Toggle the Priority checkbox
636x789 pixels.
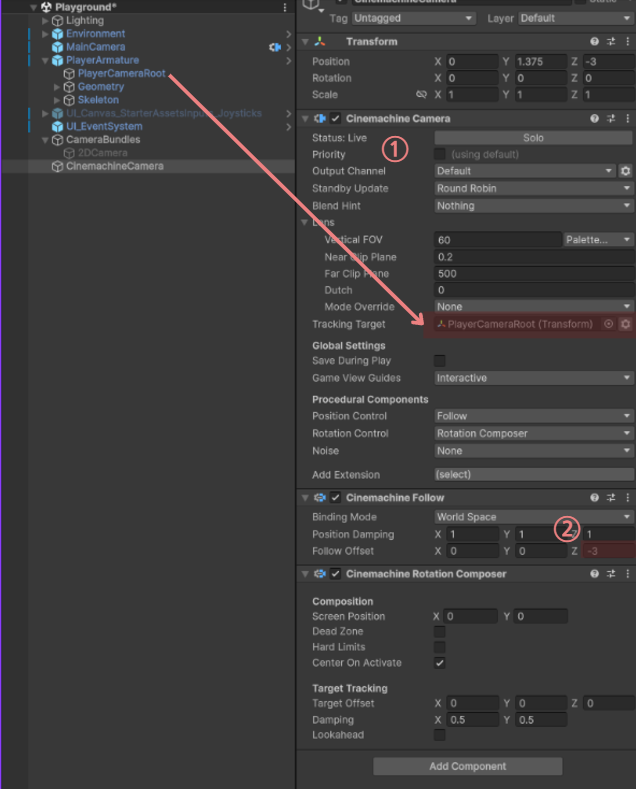(x=440, y=154)
